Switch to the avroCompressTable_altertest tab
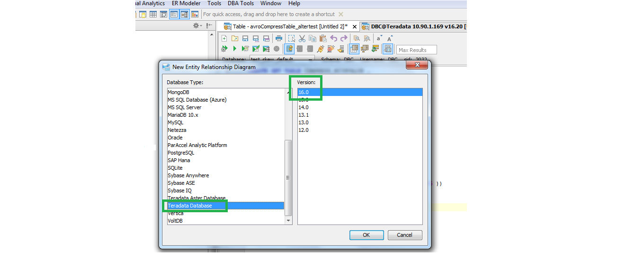Image resolution: width=644 pixels, height=268 pixels. tap(289, 26)
